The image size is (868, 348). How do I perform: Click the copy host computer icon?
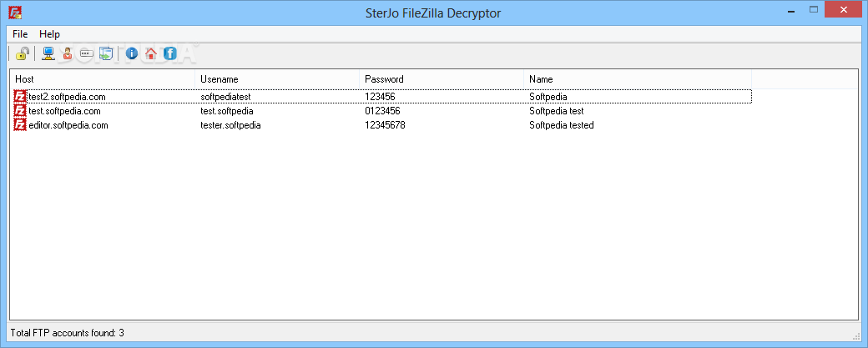(x=48, y=53)
